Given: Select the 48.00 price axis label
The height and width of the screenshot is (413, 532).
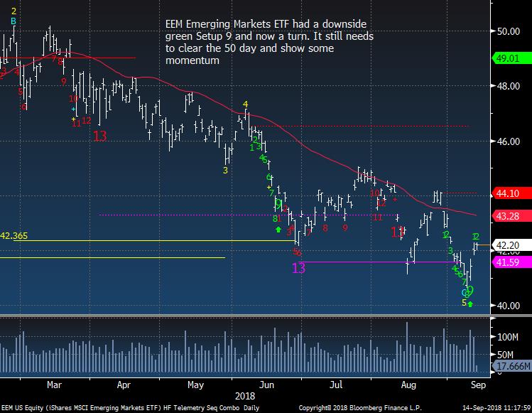Looking at the screenshot, I should tap(509, 86).
